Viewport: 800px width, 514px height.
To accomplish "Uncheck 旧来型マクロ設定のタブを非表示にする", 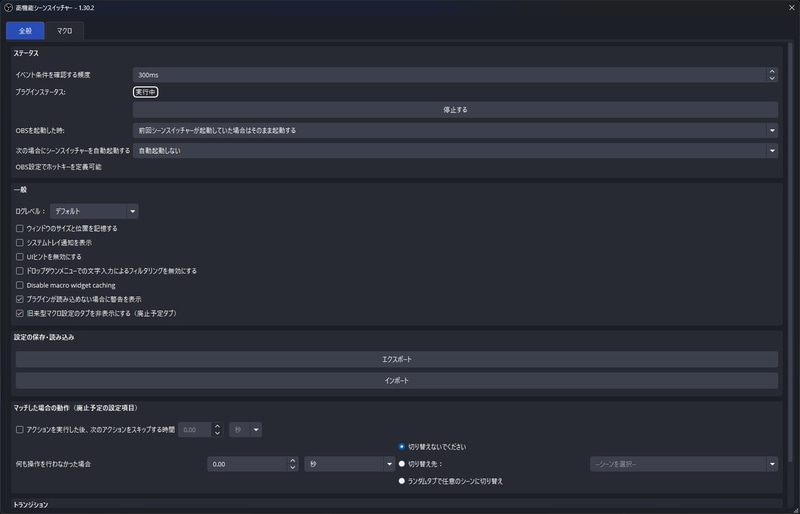I will [x=19, y=313].
